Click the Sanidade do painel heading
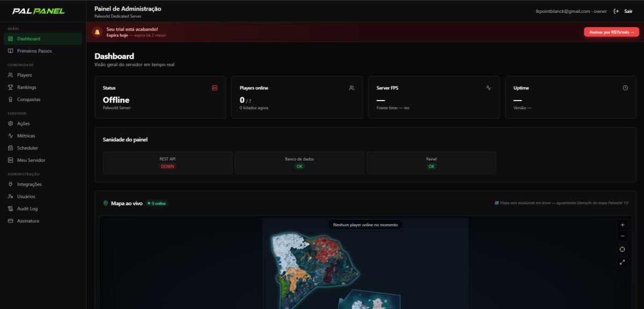644x309 pixels. (125, 140)
